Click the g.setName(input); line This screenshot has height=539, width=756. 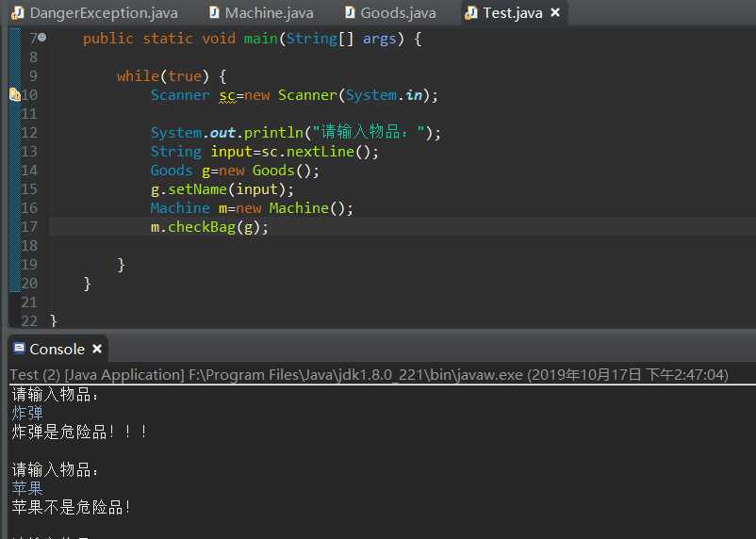pos(222,189)
